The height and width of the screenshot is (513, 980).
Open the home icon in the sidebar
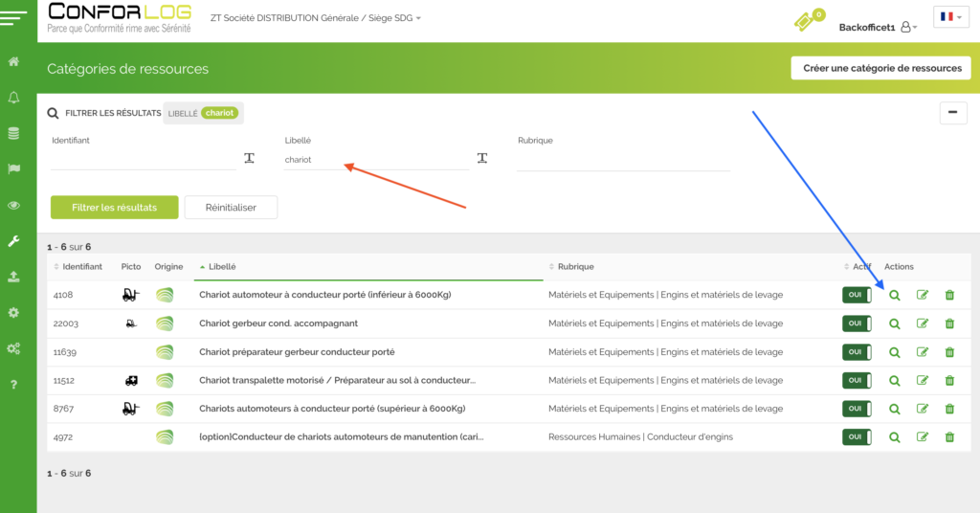pos(13,62)
